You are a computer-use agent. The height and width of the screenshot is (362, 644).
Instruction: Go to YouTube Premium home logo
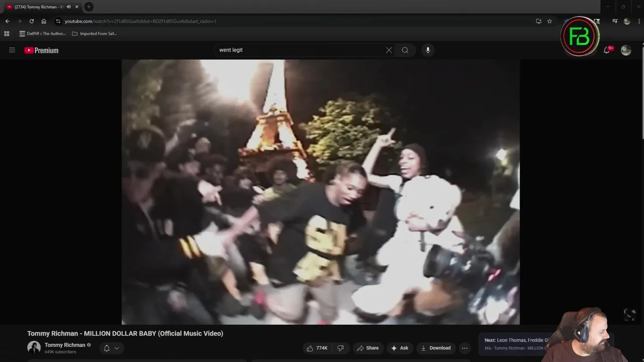41,50
